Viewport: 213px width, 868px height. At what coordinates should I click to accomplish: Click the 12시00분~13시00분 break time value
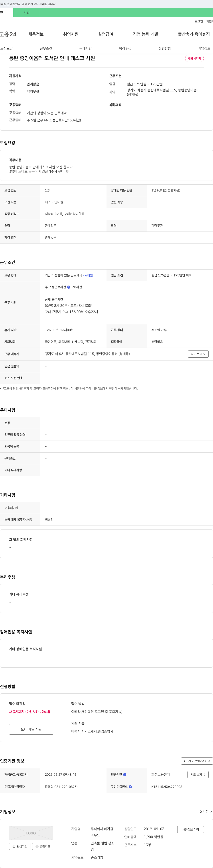(59, 330)
